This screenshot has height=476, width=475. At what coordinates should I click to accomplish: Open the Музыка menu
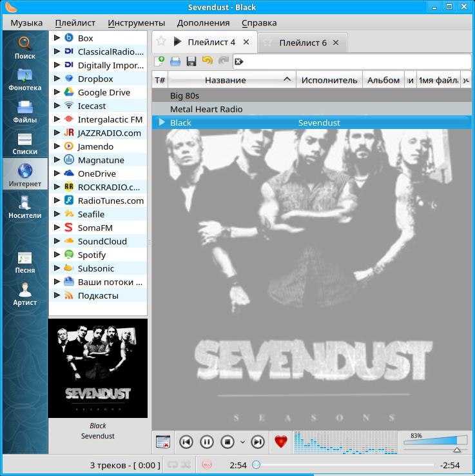coord(26,23)
